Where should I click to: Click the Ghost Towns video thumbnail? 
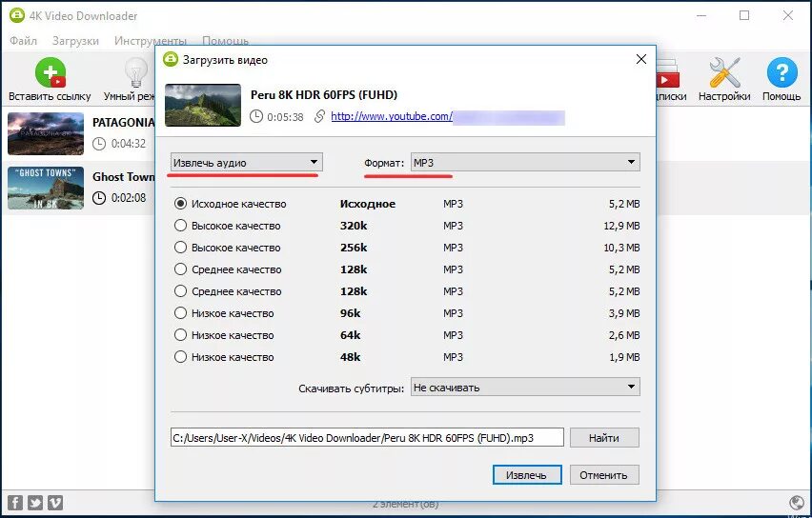click(x=46, y=188)
